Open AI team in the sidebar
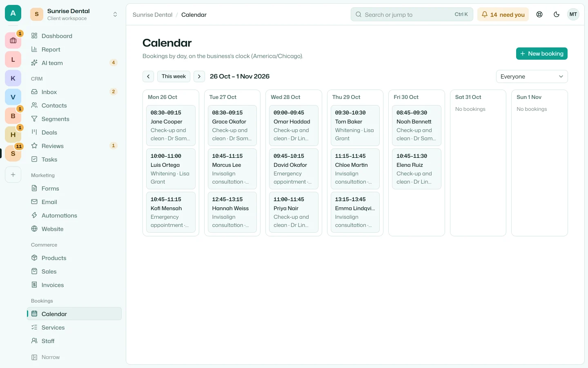588x368 pixels. (74, 63)
